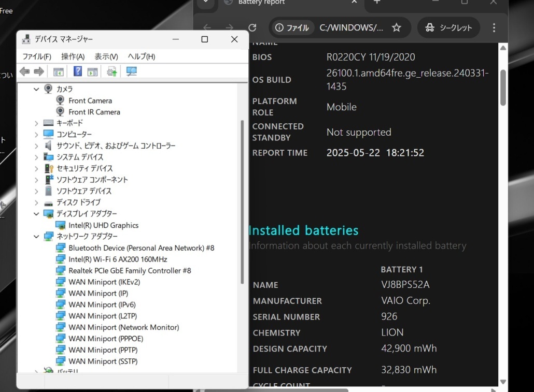Click the file info icon in address bar

[279, 27]
